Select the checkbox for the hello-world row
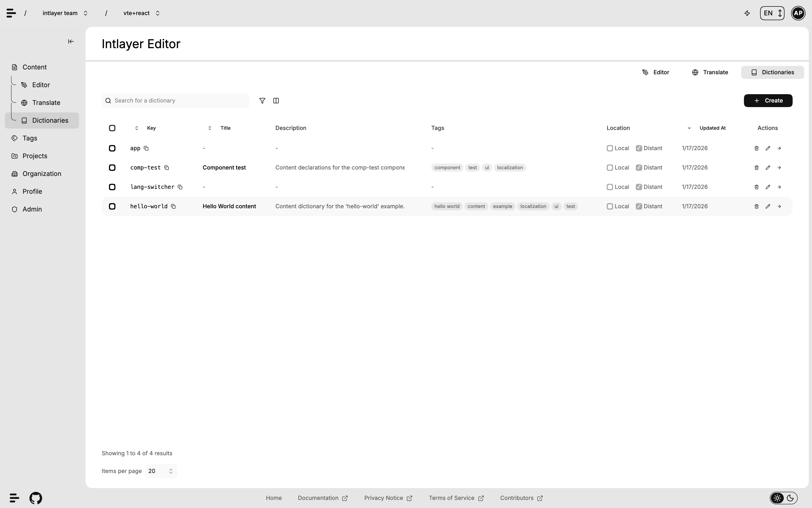812x508 pixels. point(112,206)
